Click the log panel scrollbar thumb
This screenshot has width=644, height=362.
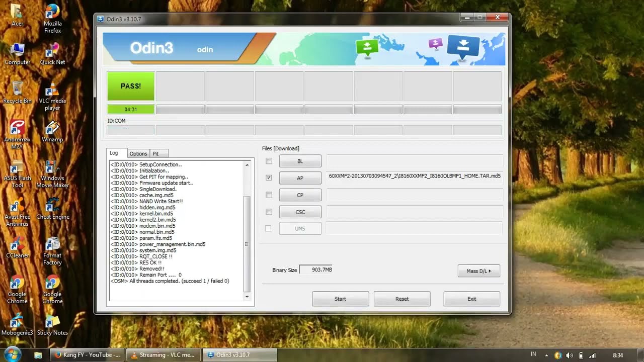[x=247, y=244]
